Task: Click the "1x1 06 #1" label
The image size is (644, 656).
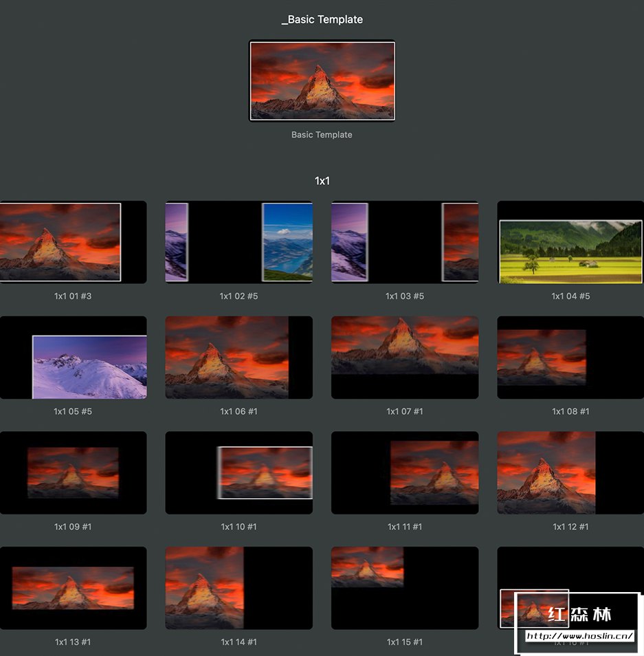Action: pos(238,411)
